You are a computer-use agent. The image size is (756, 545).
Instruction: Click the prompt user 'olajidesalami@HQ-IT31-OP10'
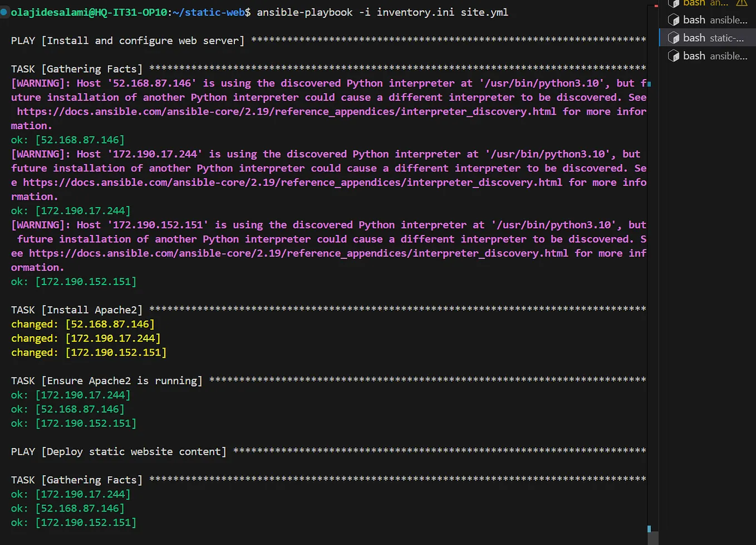[89, 12]
